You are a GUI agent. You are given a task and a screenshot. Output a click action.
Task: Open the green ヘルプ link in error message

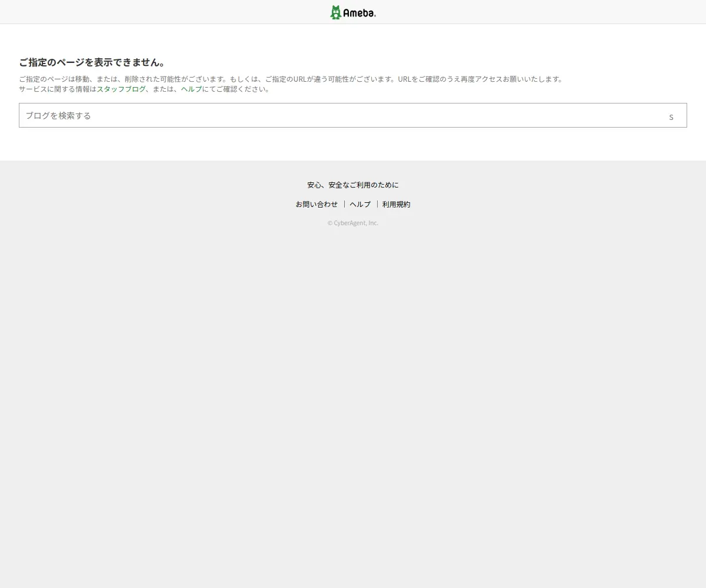191,89
